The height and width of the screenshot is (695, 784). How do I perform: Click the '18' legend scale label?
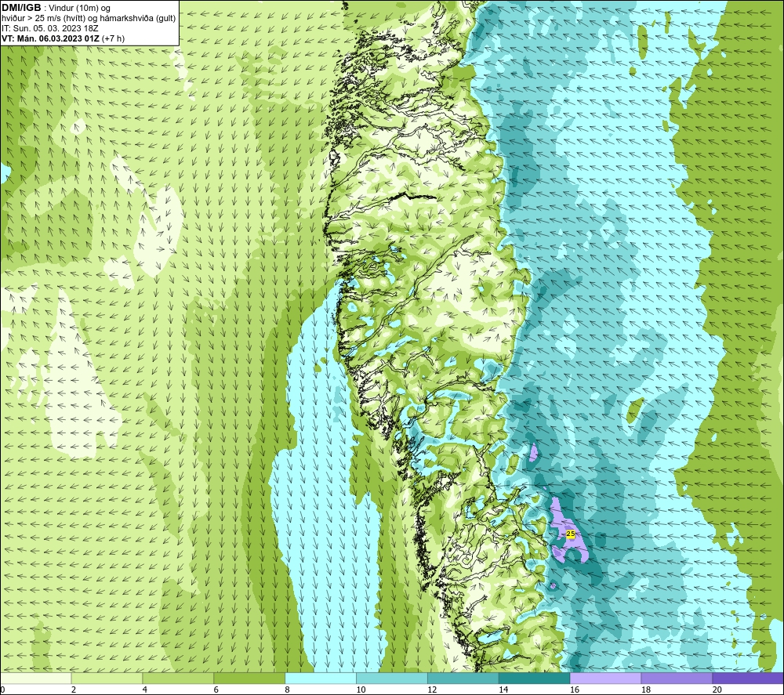tap(645, 690)
